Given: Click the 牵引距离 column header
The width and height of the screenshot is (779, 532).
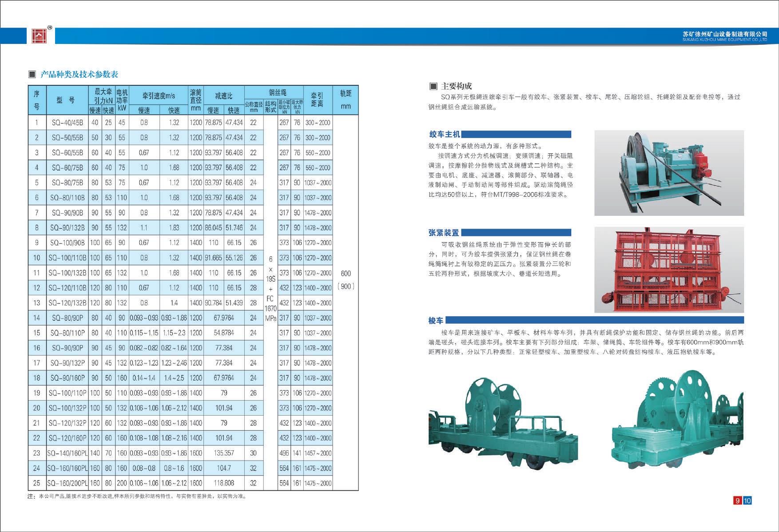Looking at the screenshot, I should click(x=318, y=100).
